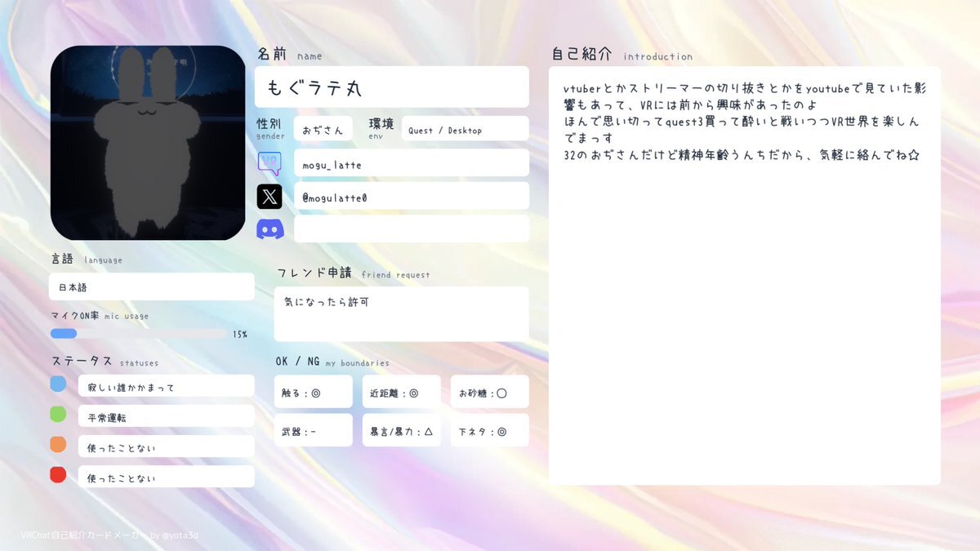
Task: Click the gender field おぢさん
Action: [x=323, y=129]
